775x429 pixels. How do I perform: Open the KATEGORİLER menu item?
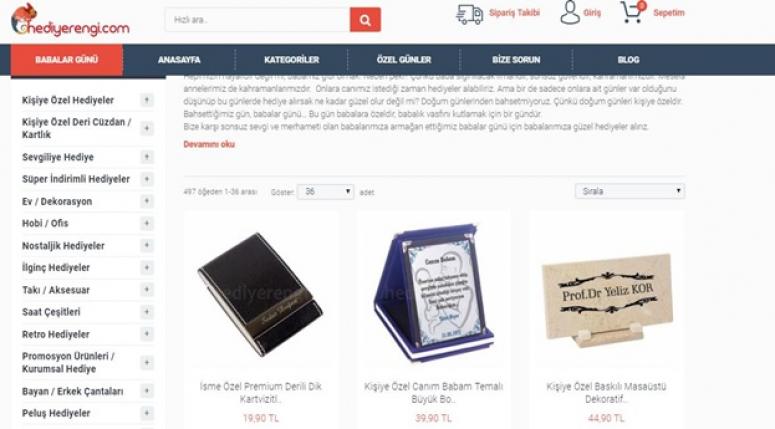(291, 60)
